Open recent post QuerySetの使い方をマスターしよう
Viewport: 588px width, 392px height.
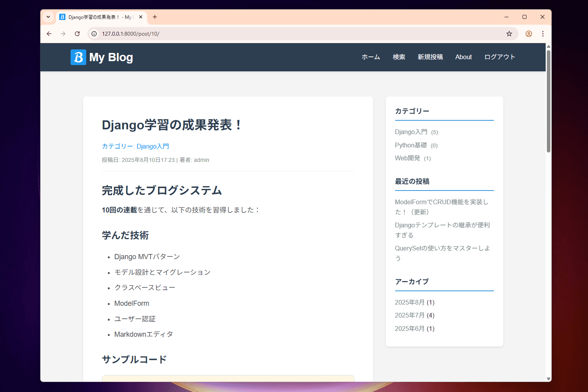[442, 253]
